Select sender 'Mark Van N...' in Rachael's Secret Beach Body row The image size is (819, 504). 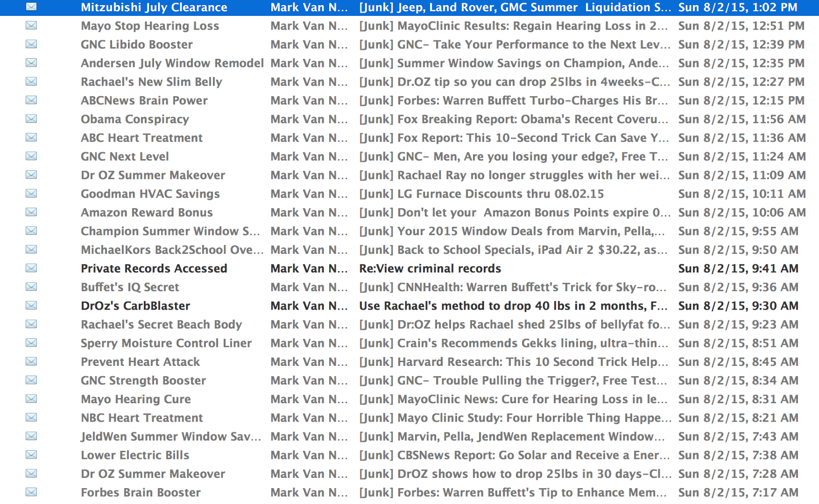click(309, 324)
